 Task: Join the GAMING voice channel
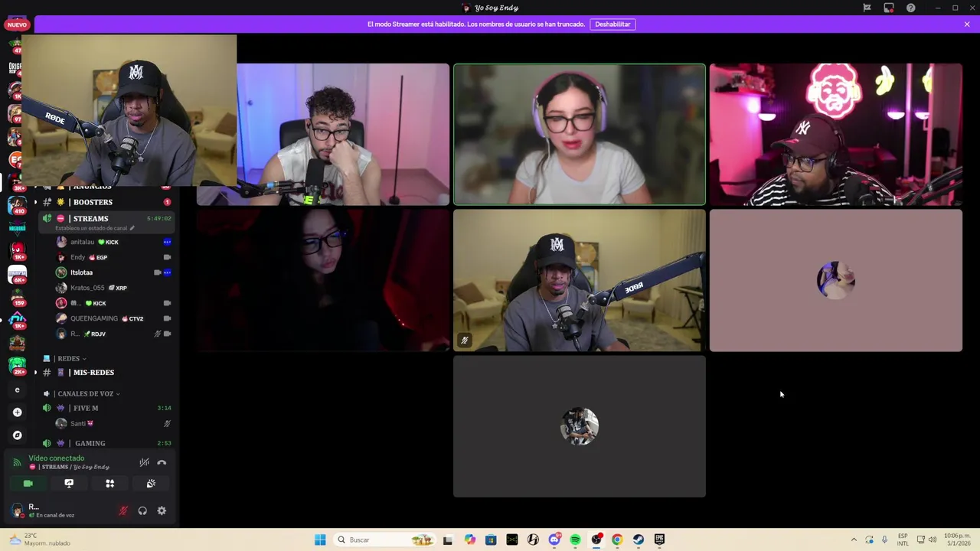[107, 443]
